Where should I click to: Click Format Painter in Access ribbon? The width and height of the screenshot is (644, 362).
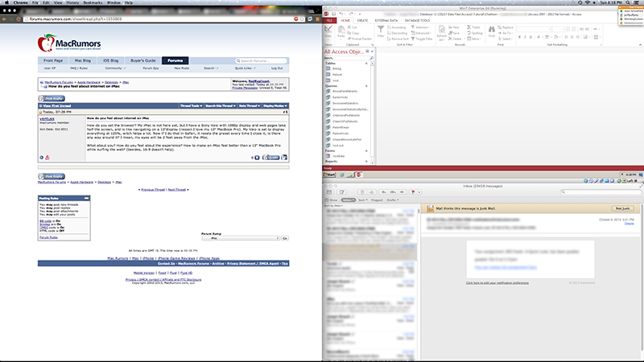[359, 39]
